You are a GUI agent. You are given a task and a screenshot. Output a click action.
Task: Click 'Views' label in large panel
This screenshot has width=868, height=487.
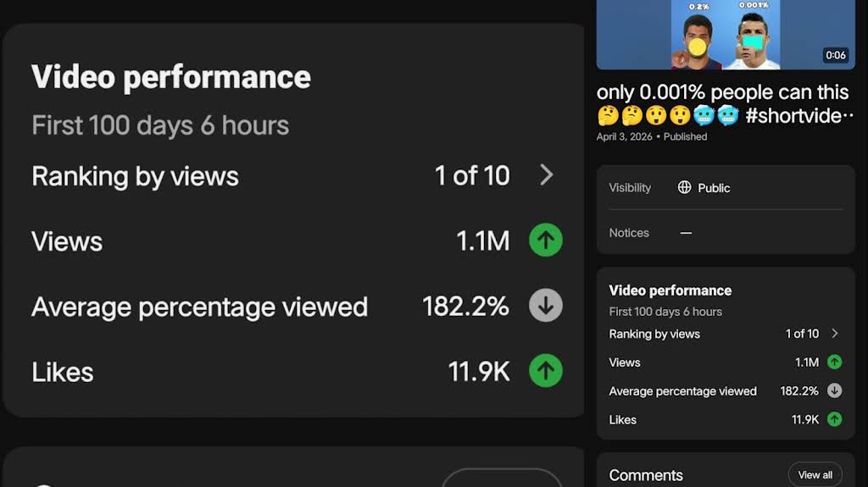point(67,242)
